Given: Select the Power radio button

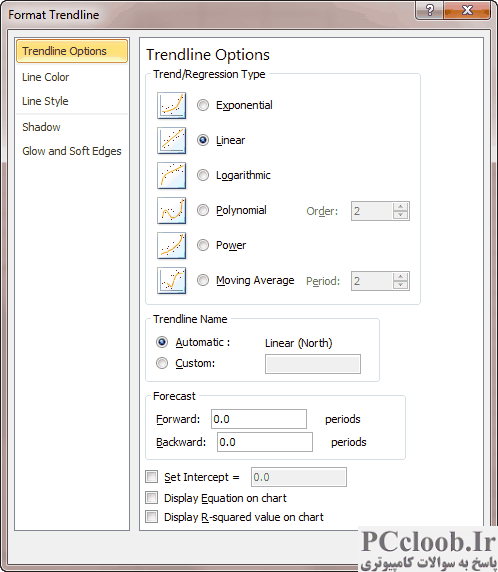Looking at the screenshot, I should (203, 245).
